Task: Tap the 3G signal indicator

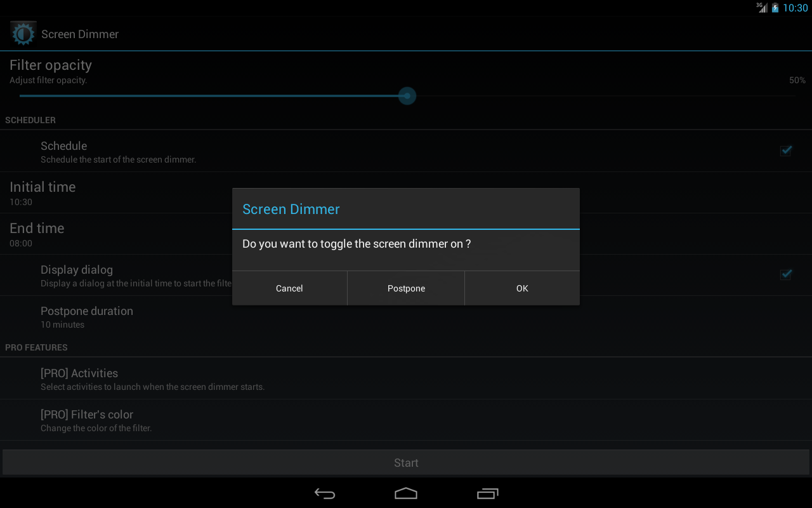Action: coord(759,8)
